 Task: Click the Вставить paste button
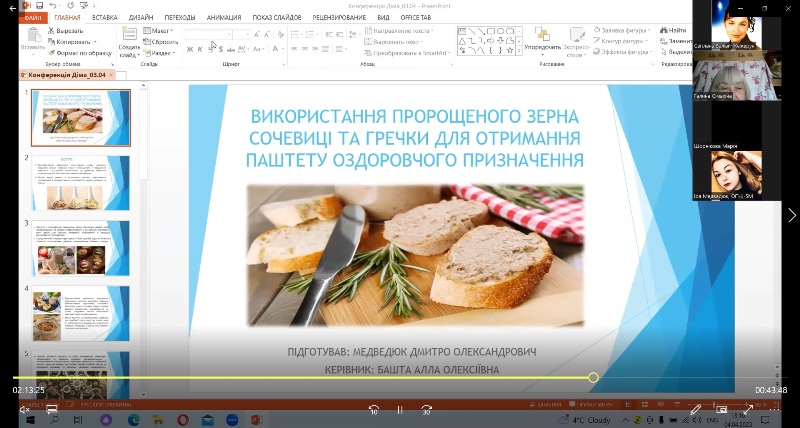(34, 40)
